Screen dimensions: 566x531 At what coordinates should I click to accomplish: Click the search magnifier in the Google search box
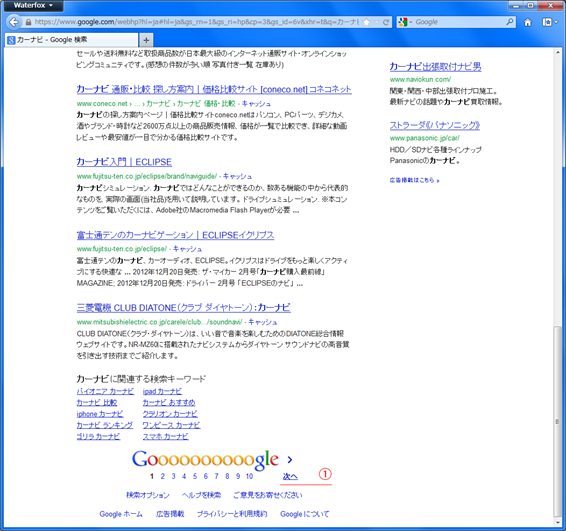point(509,22)
